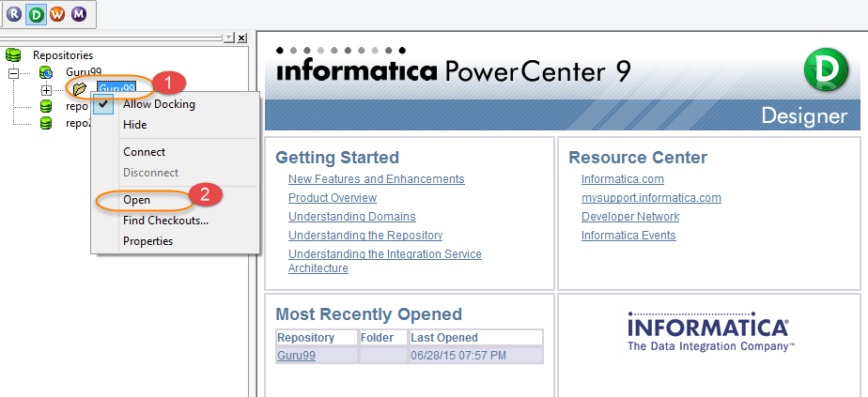Open Properties from the context menu
Image resolution: width=868 pixels, height=397 pixels.
(x=147, y=241)
